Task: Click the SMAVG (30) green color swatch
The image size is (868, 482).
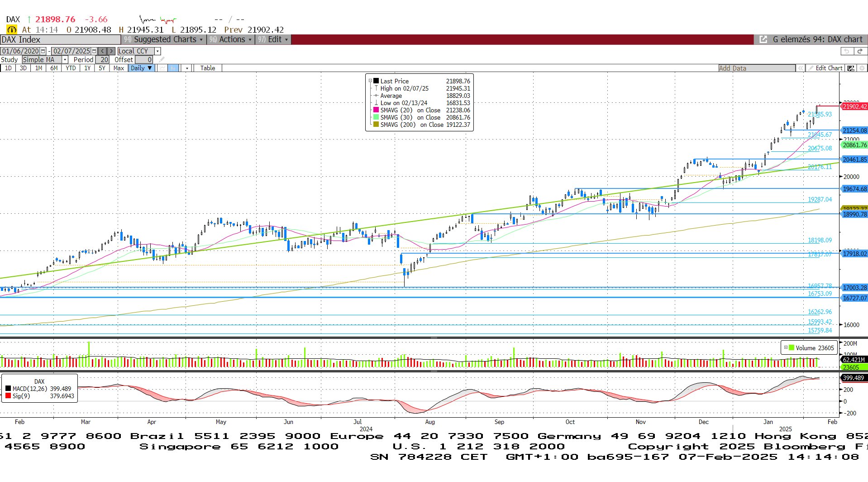Action: [376, 117]
